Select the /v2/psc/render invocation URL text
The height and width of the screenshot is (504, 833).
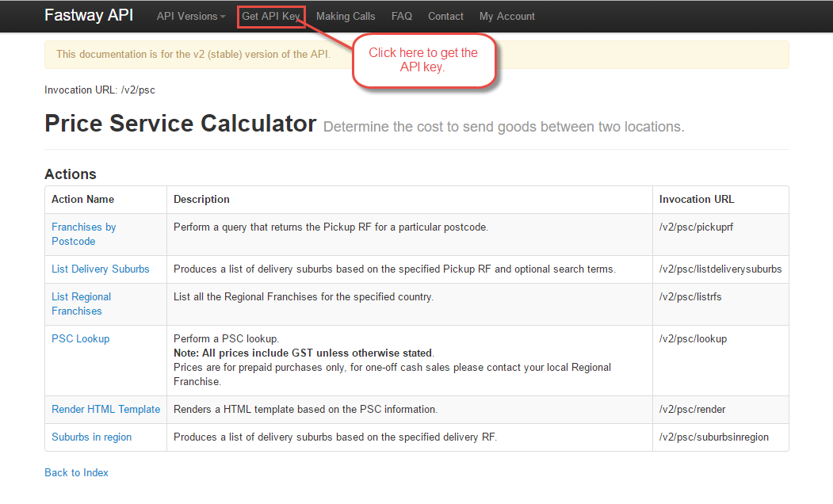[692, 409]
